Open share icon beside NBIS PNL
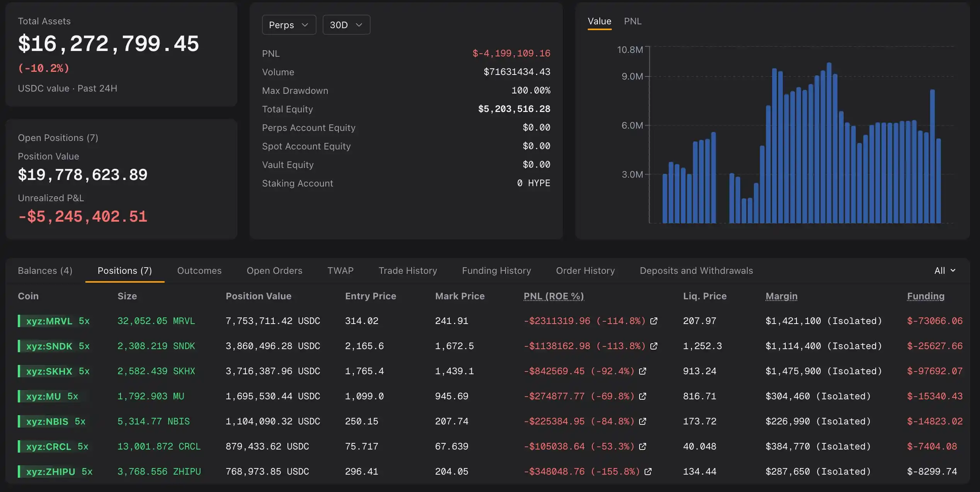Screen dimensions: 980x492 tap(643, 421)
